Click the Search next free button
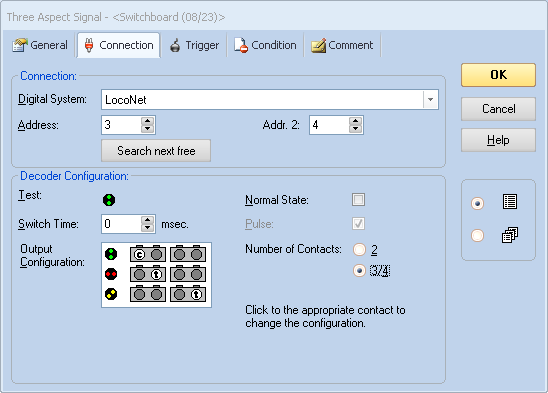Screen dimensions: 548x393 click(x=156, y=151)
